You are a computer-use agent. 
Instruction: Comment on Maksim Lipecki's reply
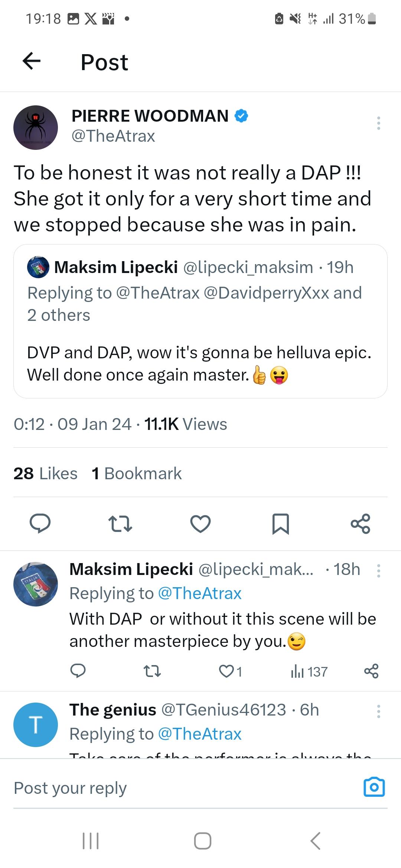(78, 671)
